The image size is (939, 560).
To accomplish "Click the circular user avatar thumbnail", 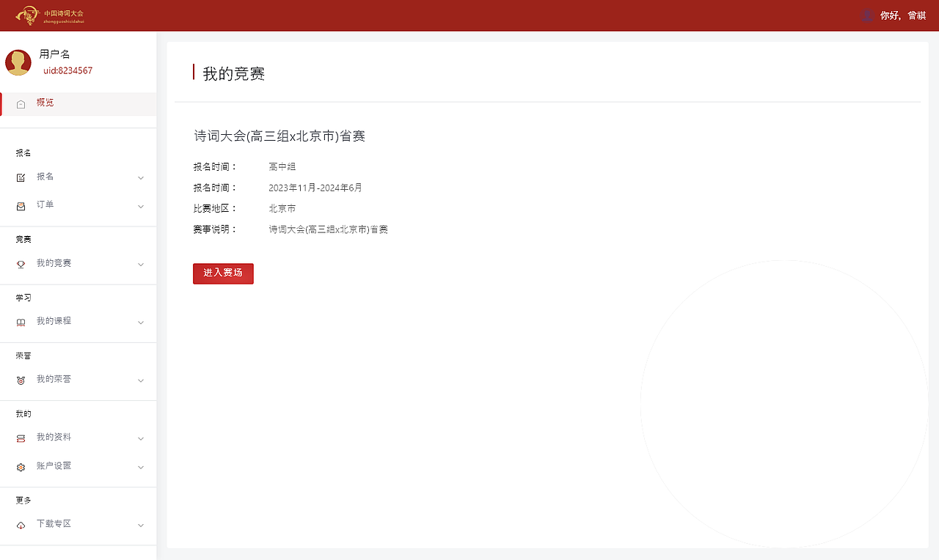I will point(18,62).
